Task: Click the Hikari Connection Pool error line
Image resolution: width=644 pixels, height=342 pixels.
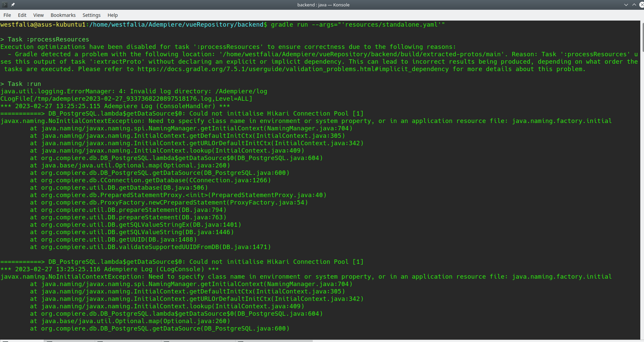Action: pos(182,113)
